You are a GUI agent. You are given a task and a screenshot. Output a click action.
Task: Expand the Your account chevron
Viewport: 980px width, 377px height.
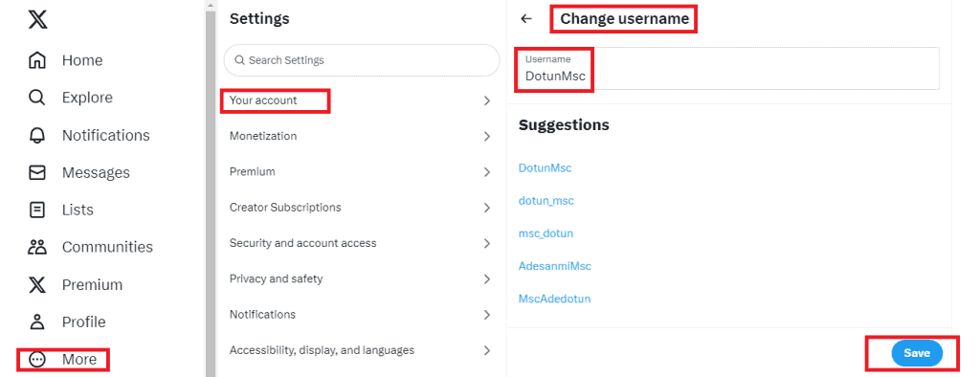(487, 100)
